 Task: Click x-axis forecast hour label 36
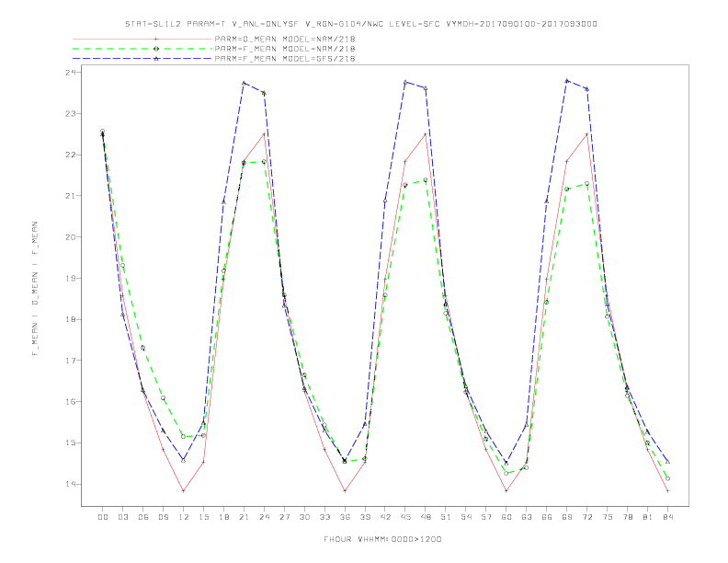[345, 517]
